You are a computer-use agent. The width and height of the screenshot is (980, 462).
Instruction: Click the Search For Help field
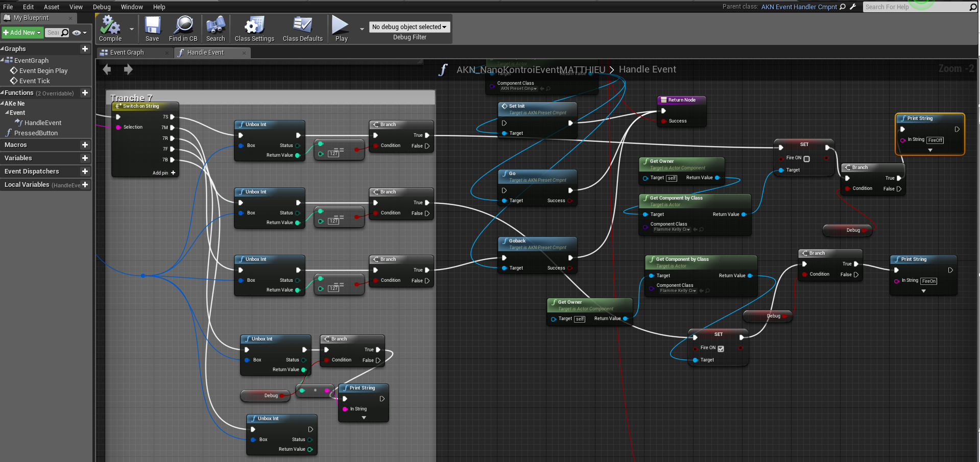[917, 7]
